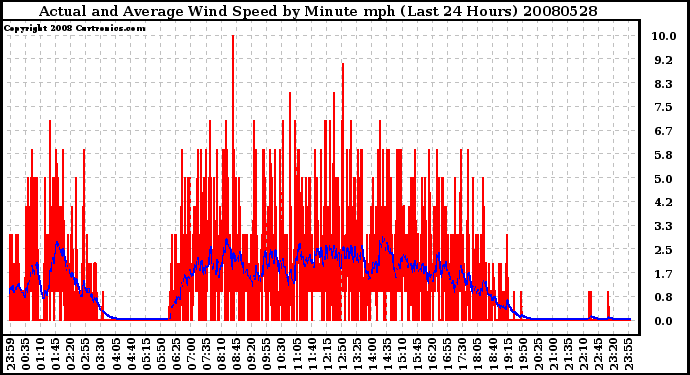Image resolution: width=690 pixels, height=375 pixels.
Task: Click the 04:40 time axis label
Action: pyautogui.click(x=131, y=354)
